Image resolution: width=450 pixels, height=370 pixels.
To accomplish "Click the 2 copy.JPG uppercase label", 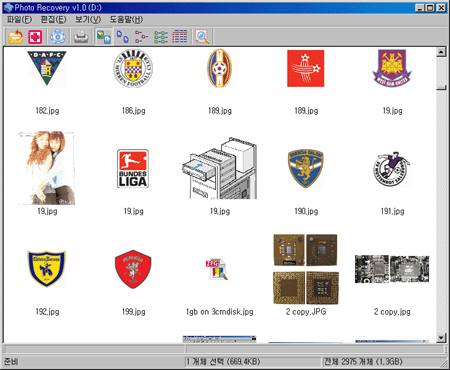I will click(306, 312).
